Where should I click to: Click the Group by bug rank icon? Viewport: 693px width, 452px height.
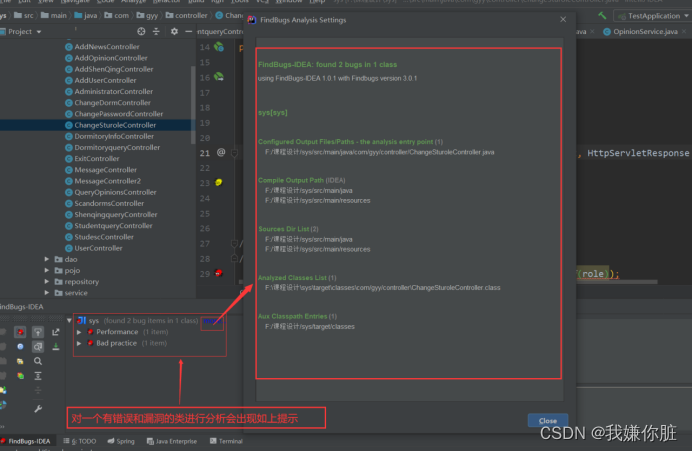tap(20, 376)
